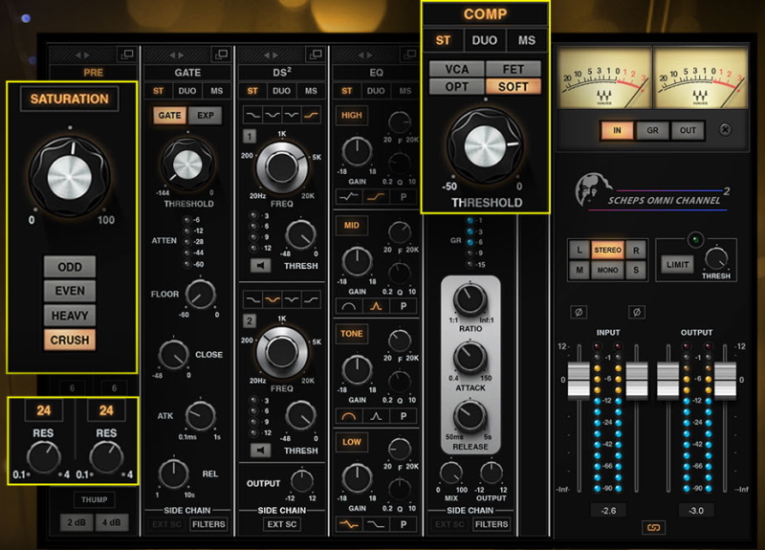765x550 pixels.
Task: Click the input gain value field -2.6
Action: coord(608,510)
